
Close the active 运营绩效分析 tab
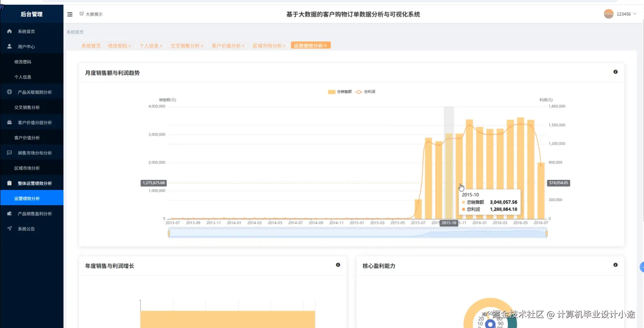coord(325,46)
